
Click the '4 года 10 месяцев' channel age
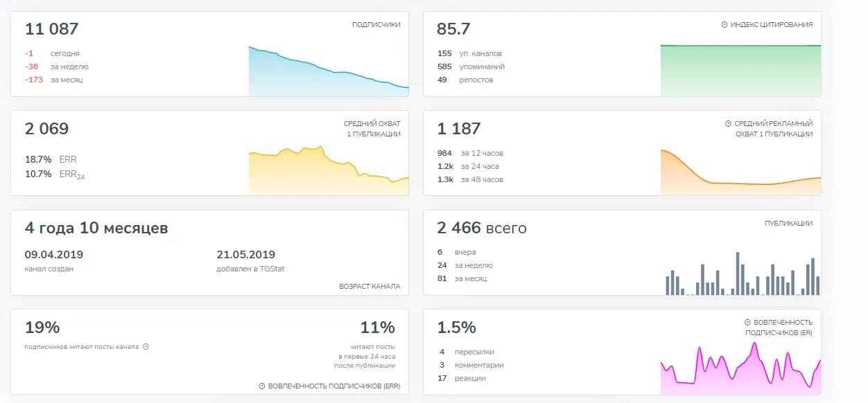pyautogui.click(x=96, y=229)
